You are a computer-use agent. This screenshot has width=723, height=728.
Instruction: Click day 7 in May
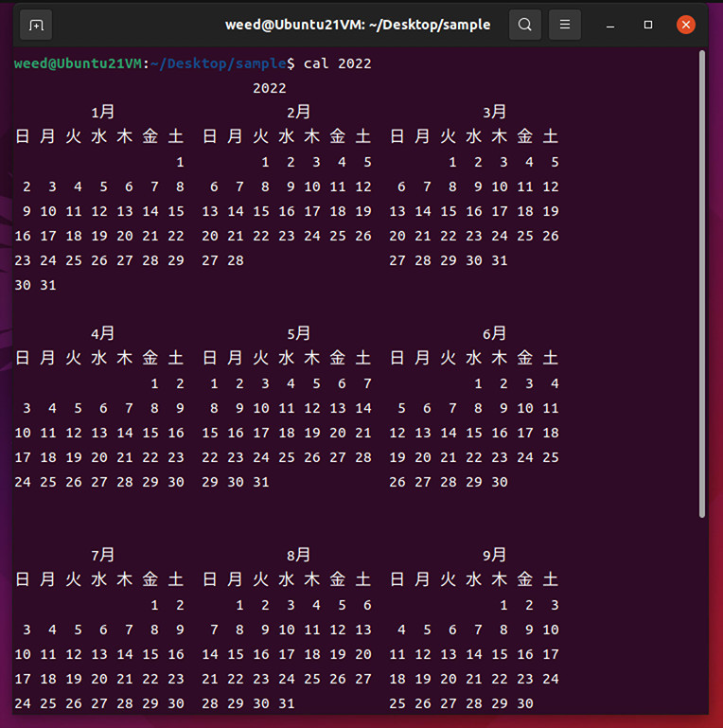(x=367, y=383)
